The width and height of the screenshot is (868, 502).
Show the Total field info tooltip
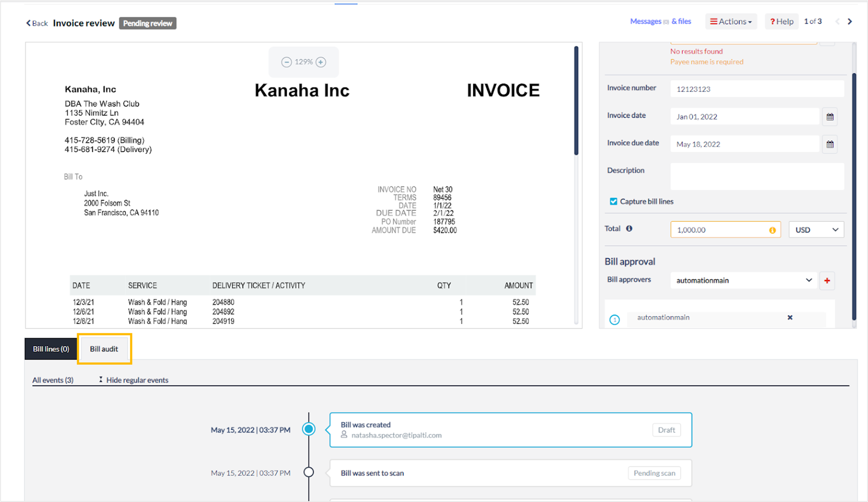629,228
